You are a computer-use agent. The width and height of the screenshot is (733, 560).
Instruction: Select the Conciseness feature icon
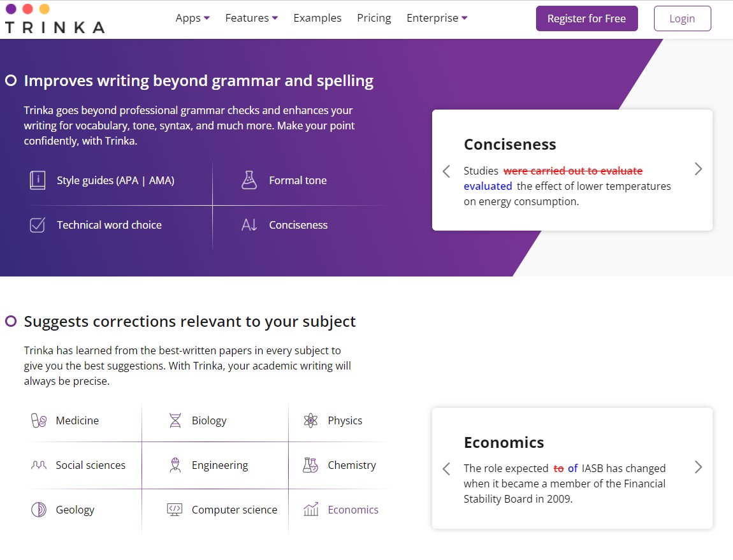(249, 224)
